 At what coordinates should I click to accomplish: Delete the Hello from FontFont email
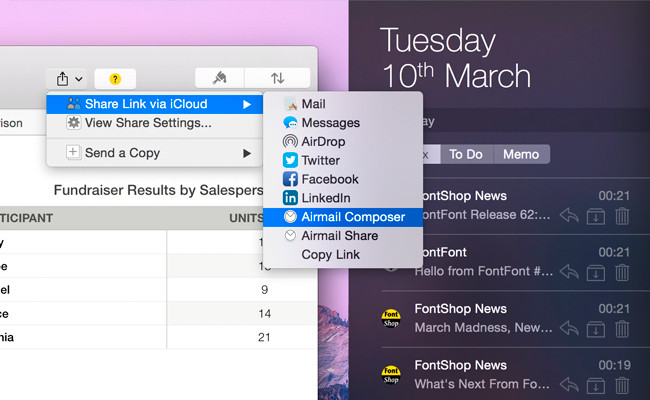[622, 273]
